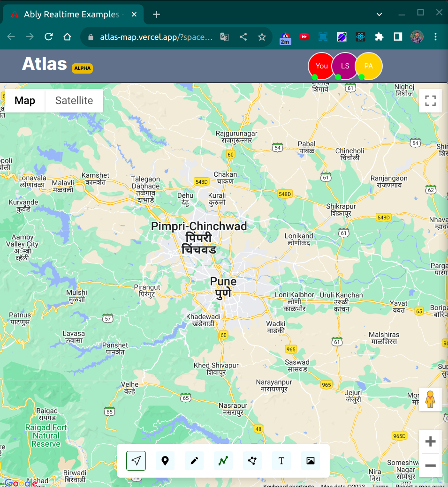Select the location pin marker tool
This screenshot has height=487, width=448.
pos(165,461)
